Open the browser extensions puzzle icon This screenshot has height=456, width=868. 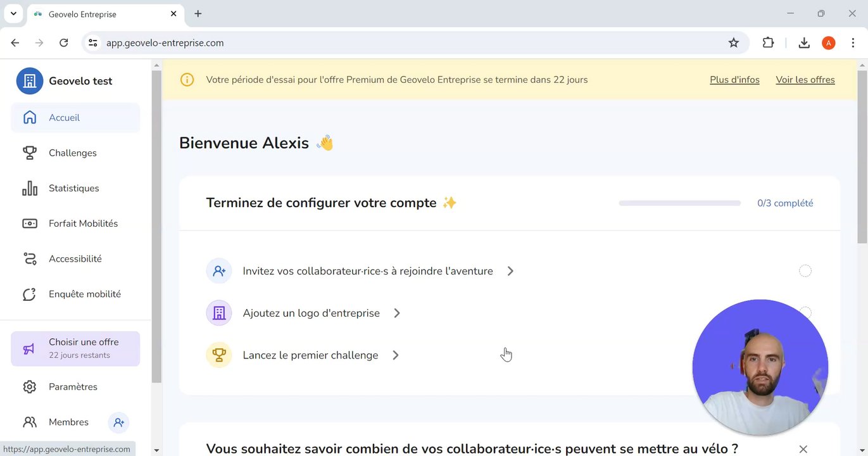click(x=768, y=43)
